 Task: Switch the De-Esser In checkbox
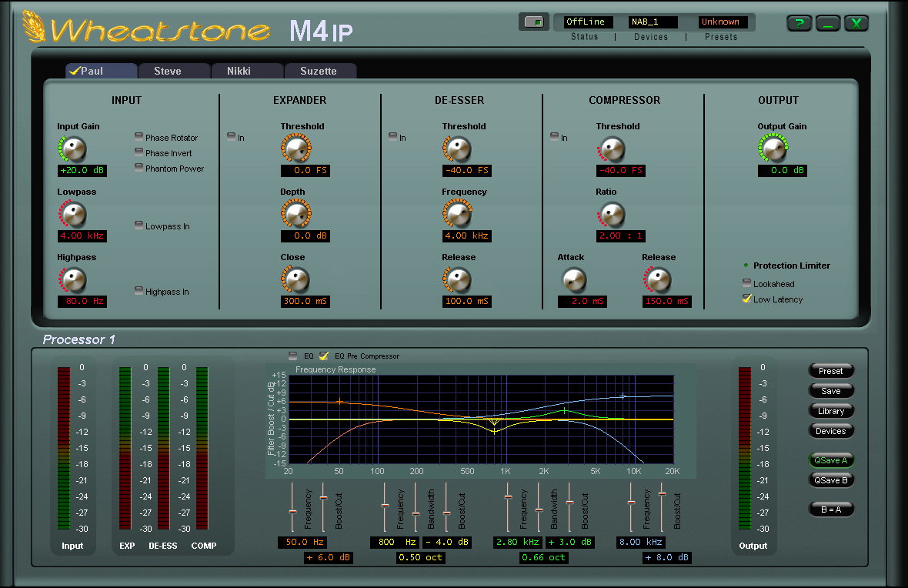click(393, 137)
